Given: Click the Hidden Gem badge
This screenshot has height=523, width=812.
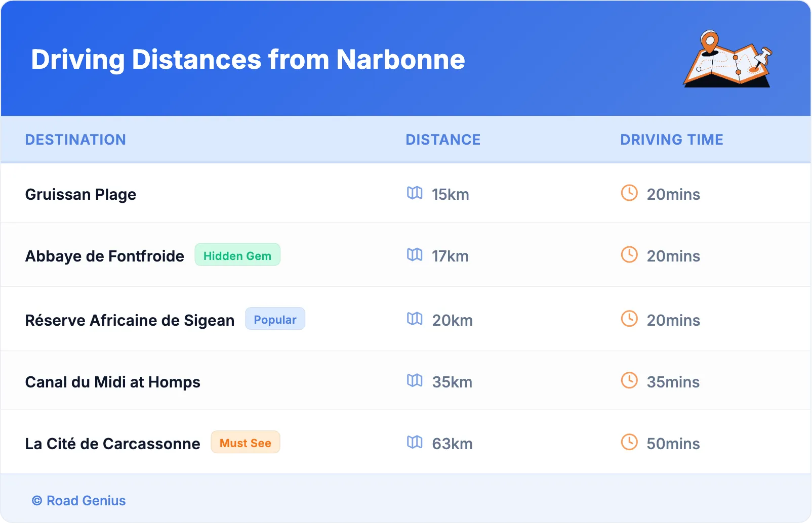Looking at the screenshot, I should point(237,255).
